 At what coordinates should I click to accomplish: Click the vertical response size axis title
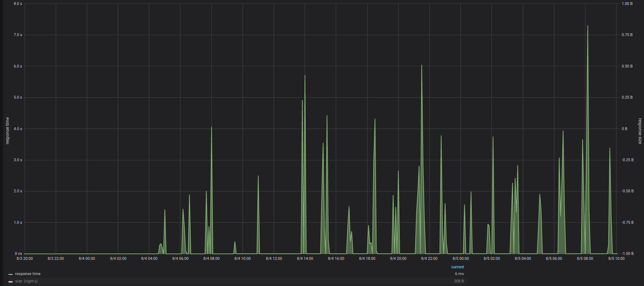pos(640,131)
